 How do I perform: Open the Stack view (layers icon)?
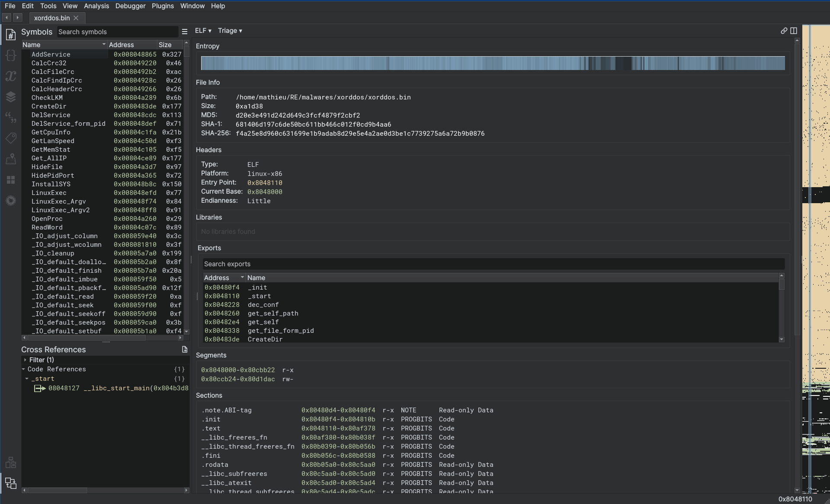pos(11,97)
